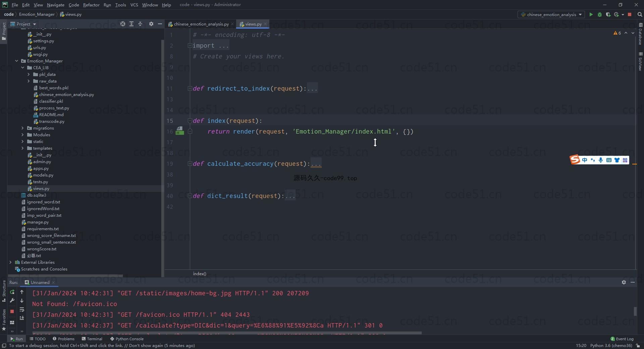The height and width of the screenshot is (349, 644).
Task: Minimize the Run tool window
Action: tap(633, 282)
